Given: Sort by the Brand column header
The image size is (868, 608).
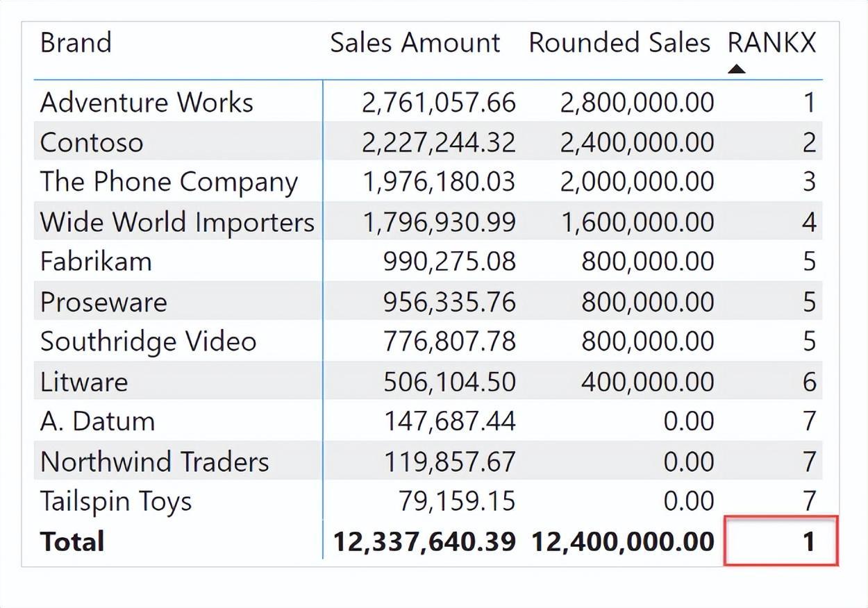Looking at the screenshot, I should tap(76, 43).
